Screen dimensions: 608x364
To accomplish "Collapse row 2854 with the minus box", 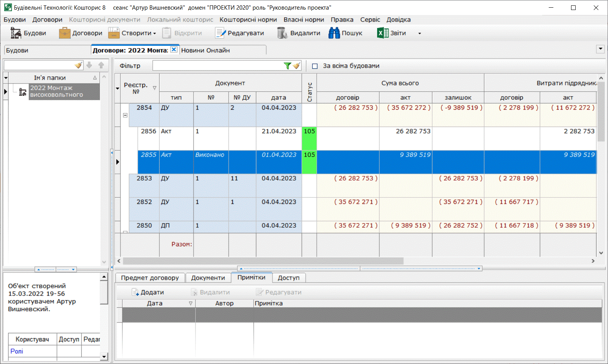I will click(x=125, y=115).
